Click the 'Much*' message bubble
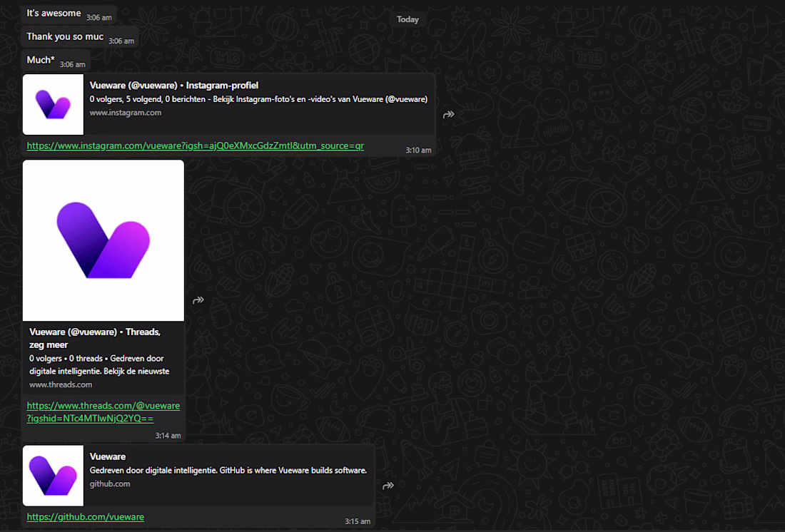The height and width of the screenshot is (532, 785). 56,60
